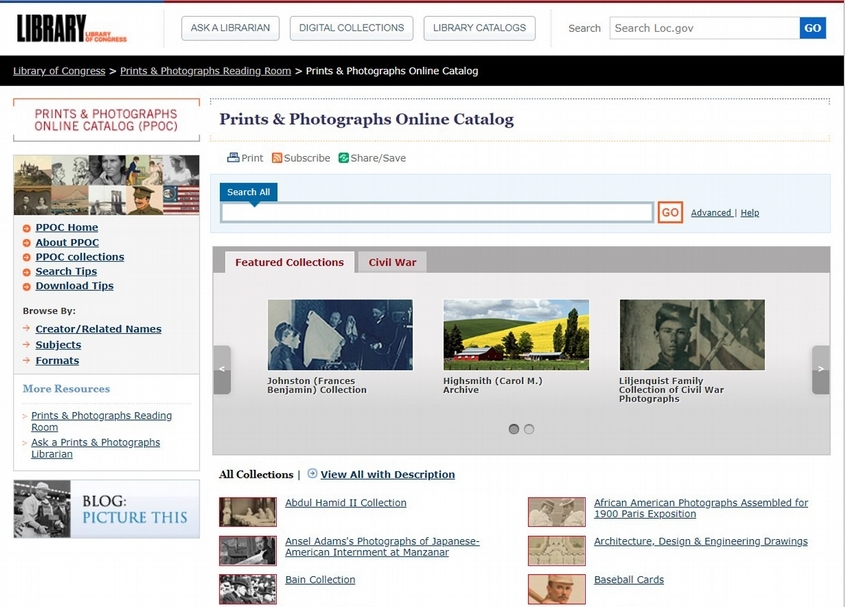Click the Share/Save icon
Viewport: 845px width, 607px height.
[x=343, y=157]
